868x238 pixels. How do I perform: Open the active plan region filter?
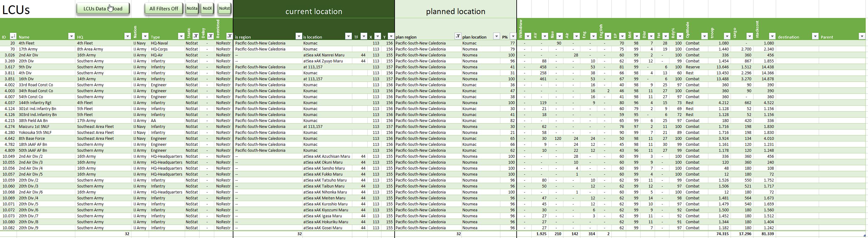coord(458,36)
